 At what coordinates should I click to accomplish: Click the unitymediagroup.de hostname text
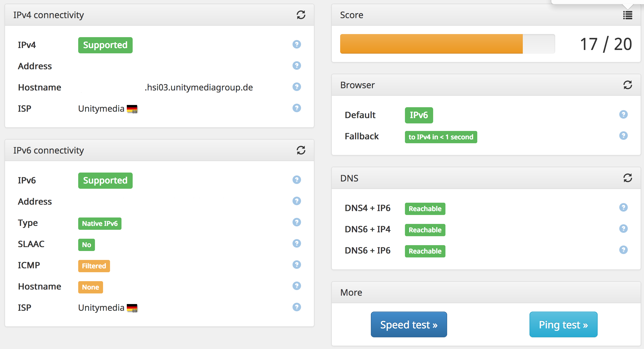click(199, 87)
